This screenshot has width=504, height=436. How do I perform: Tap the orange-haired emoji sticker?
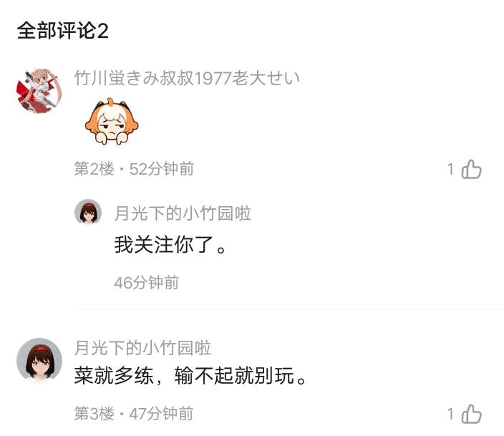tap(112, 122)
